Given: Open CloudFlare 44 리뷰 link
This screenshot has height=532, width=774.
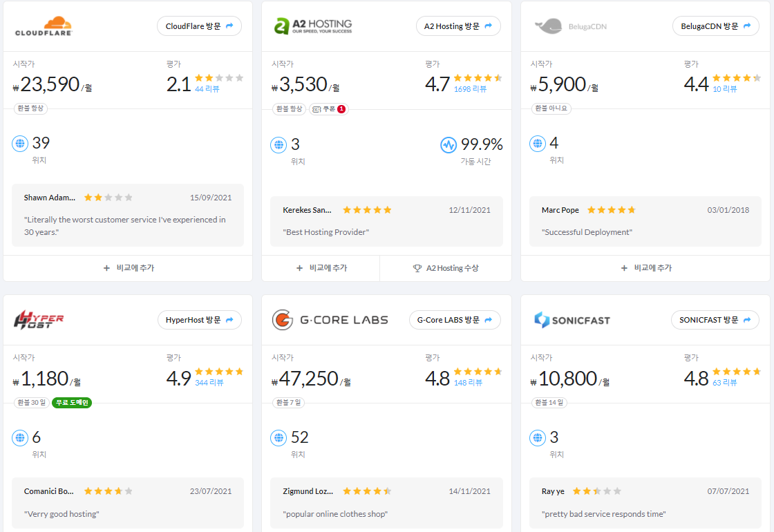Looking at the screenshot, I should 207,89.
